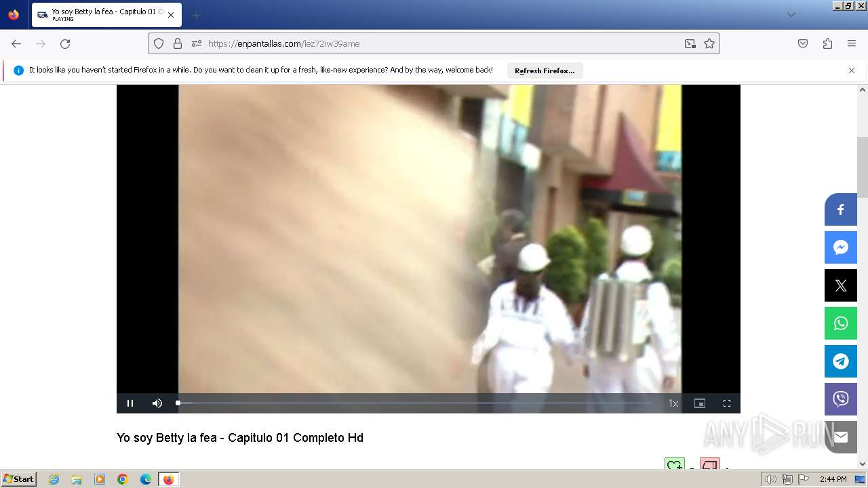Mute the video player volume

[157, 403]
